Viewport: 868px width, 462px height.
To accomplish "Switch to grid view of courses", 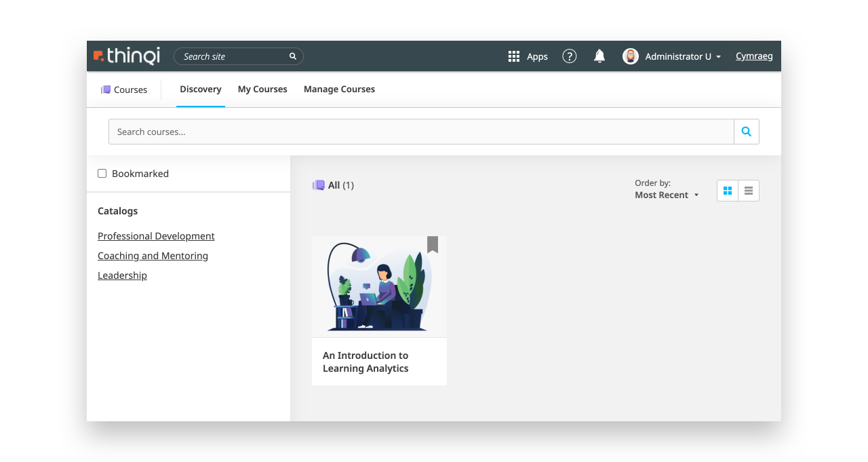I will 728,191.
